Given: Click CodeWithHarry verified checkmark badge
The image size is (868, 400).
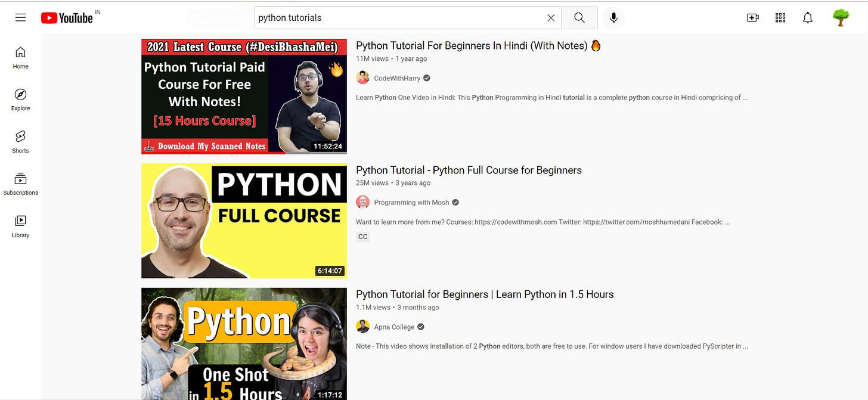Looking at the screenshot, I should pyautogui.click(x=427, y=78).
